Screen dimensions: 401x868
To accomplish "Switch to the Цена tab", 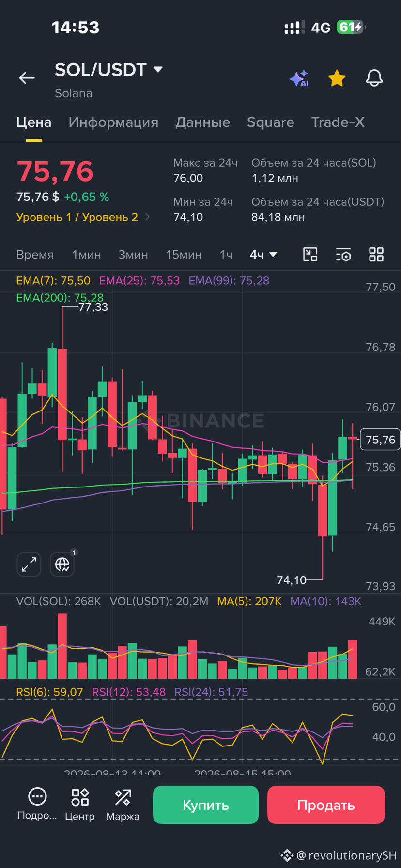I will 34,122.
